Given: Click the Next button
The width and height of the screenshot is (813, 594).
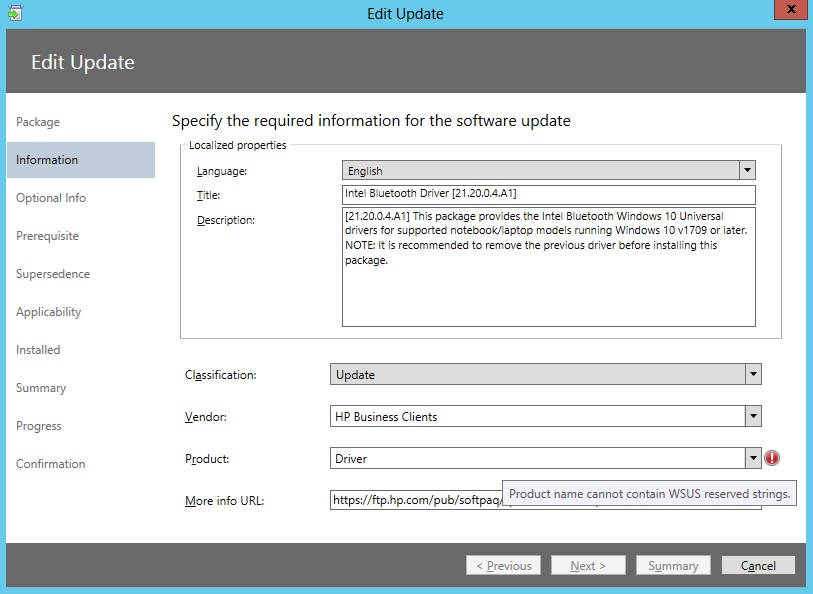Looking at the screenshot, I should point(588,565).
